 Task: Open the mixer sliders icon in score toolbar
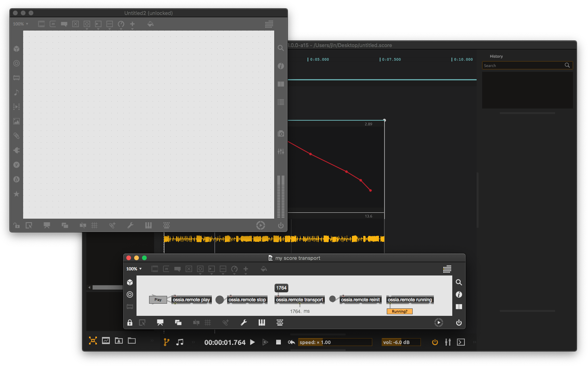pyautogui.click(x=448, y=342)
